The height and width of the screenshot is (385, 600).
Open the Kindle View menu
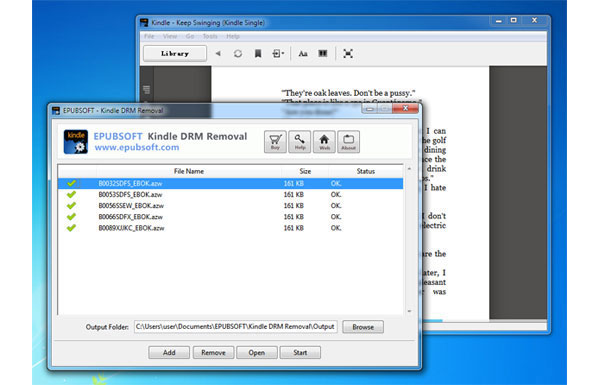170,36
